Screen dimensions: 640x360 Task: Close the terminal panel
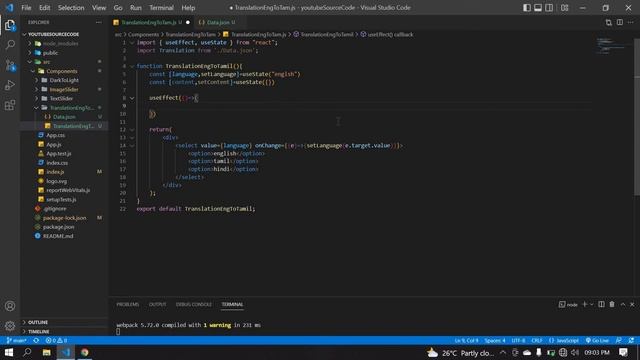click(x=632, y=304)
